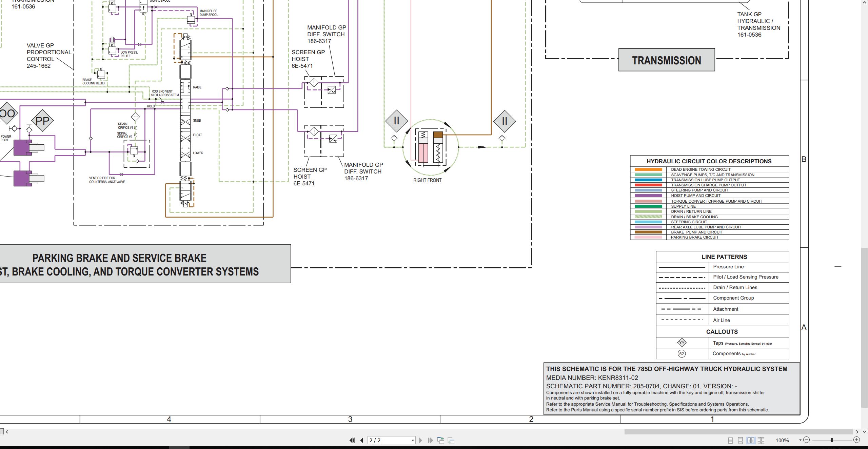Click the right II tap diamond
This screenshot has height=449, width=868.
tap(505, 121)
